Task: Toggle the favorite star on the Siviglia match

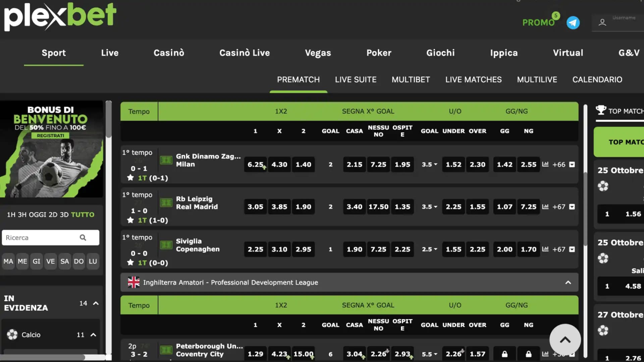Action: (x=130, y=263)
